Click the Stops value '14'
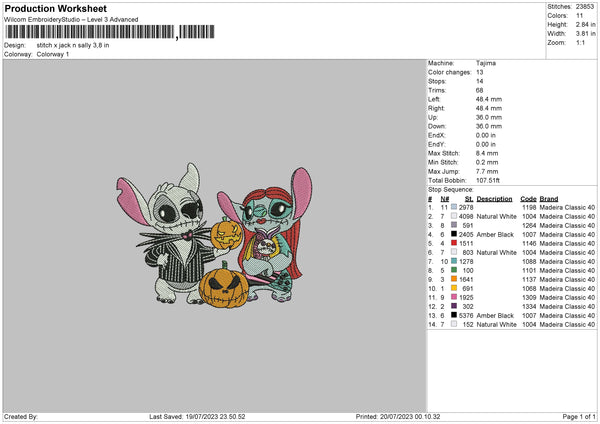 (479, 81)
